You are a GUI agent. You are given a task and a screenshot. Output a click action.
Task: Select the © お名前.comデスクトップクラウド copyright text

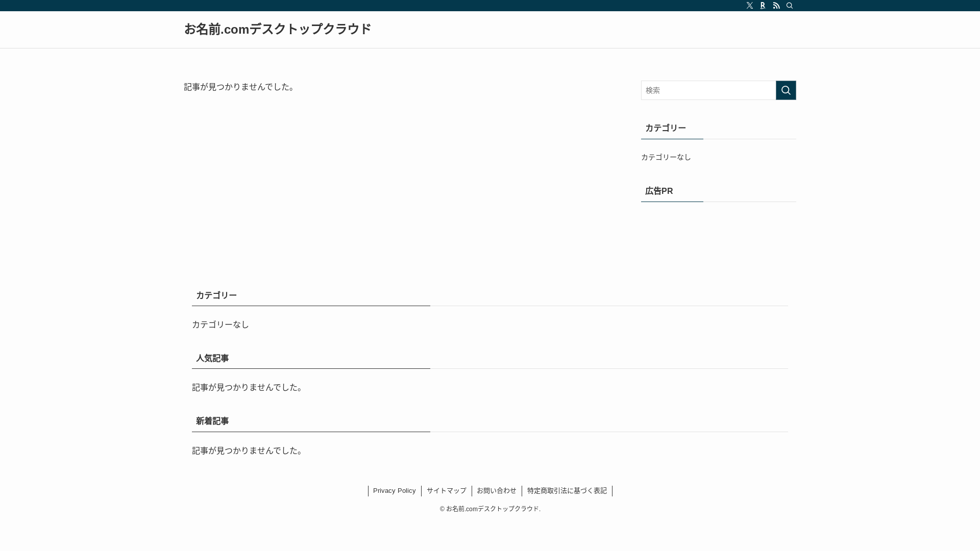[x=490, y=509]
